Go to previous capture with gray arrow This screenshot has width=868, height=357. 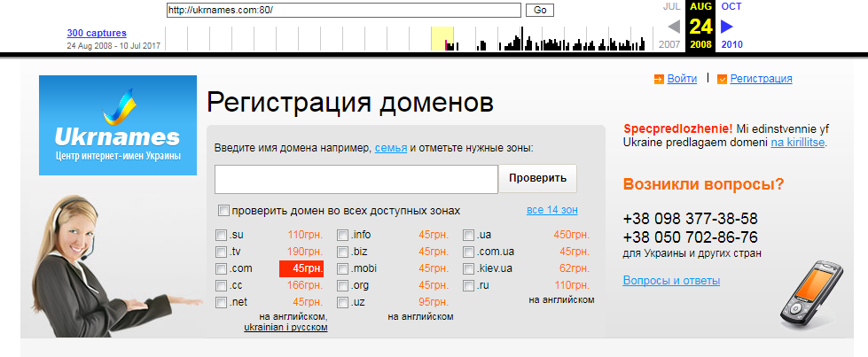point(674,27)
